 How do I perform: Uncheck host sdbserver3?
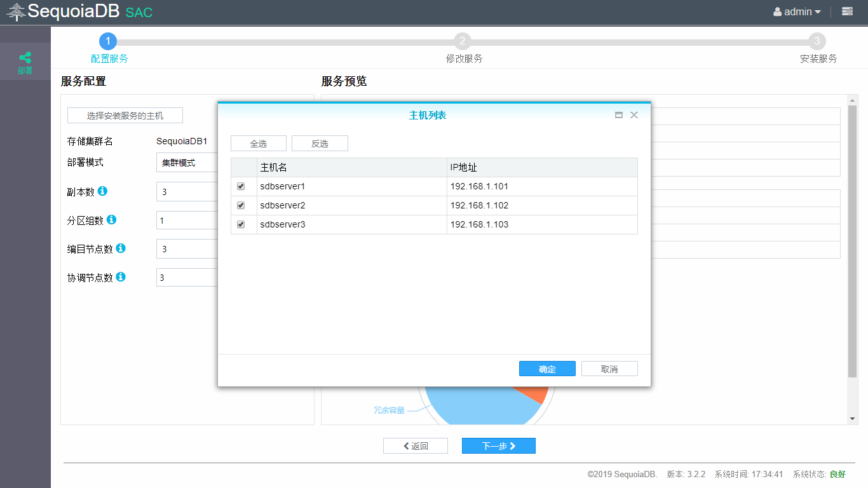pos(241,224)
